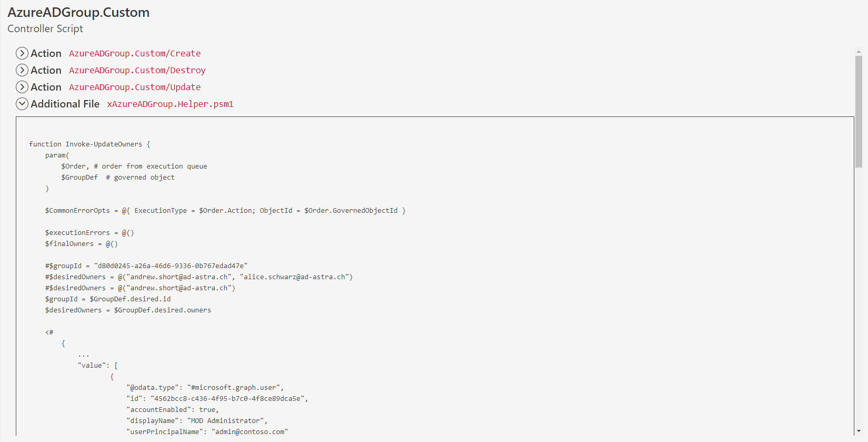Click the AzureADGroup.Custom/Create label
Image resolution: width=868 pixels, height=442 pixels.
135,53
